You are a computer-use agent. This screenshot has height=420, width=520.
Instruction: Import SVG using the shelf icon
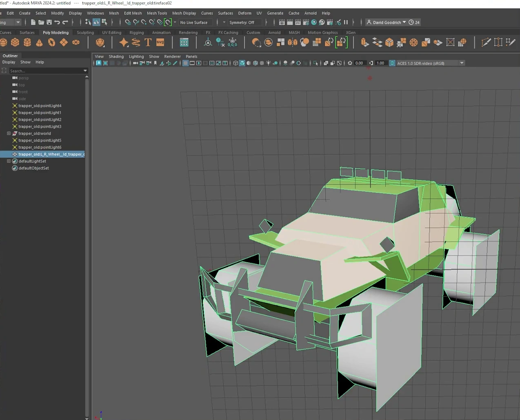pos(160,42)
